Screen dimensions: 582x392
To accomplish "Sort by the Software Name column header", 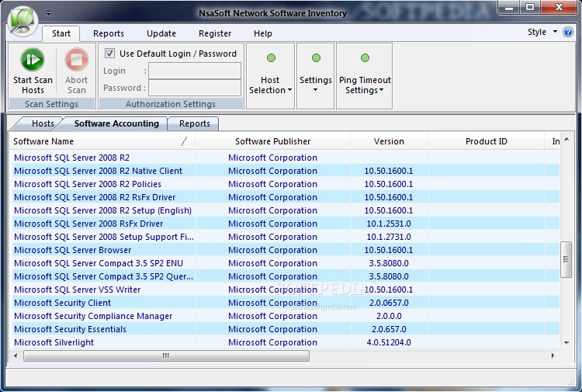I will (x=102, y=141).
